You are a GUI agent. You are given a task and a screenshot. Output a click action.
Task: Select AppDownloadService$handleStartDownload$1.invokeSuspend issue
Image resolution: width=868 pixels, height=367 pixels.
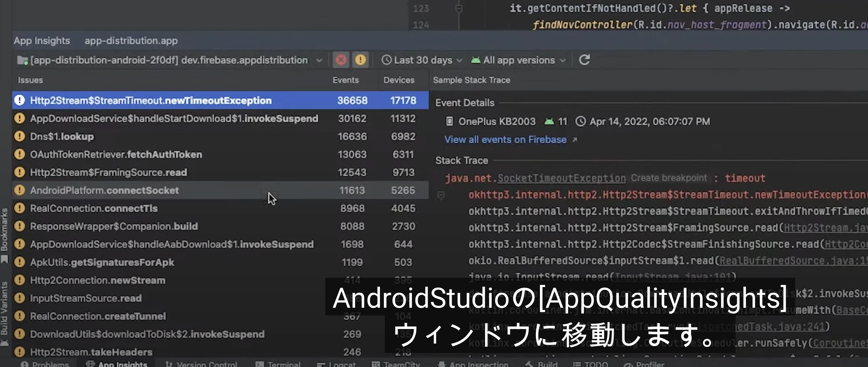[220, 118]
